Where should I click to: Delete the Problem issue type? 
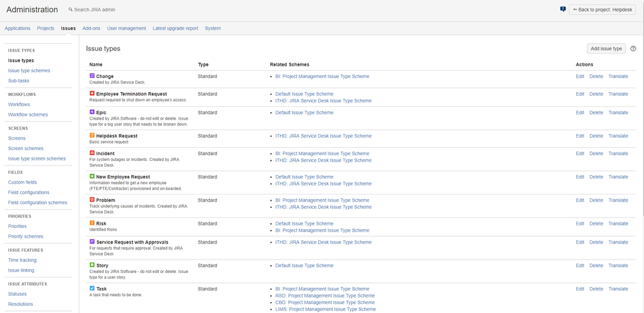click(596, 200)
